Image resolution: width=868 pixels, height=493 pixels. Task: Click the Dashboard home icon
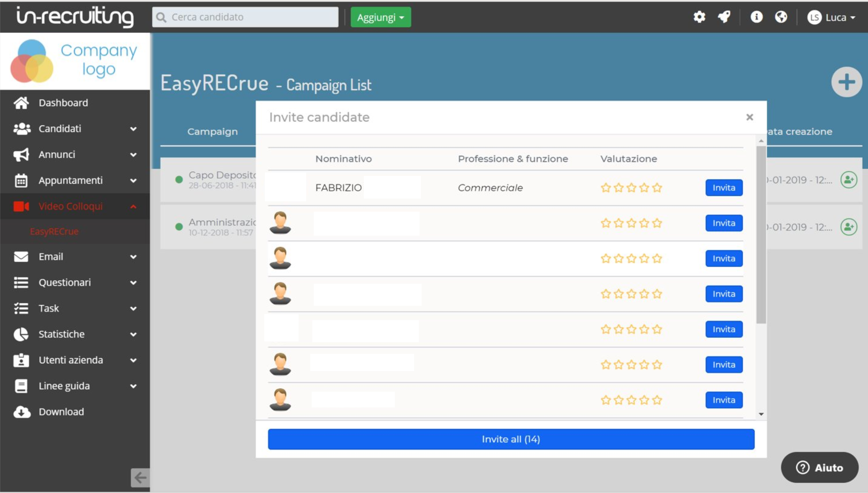point(21,103)
